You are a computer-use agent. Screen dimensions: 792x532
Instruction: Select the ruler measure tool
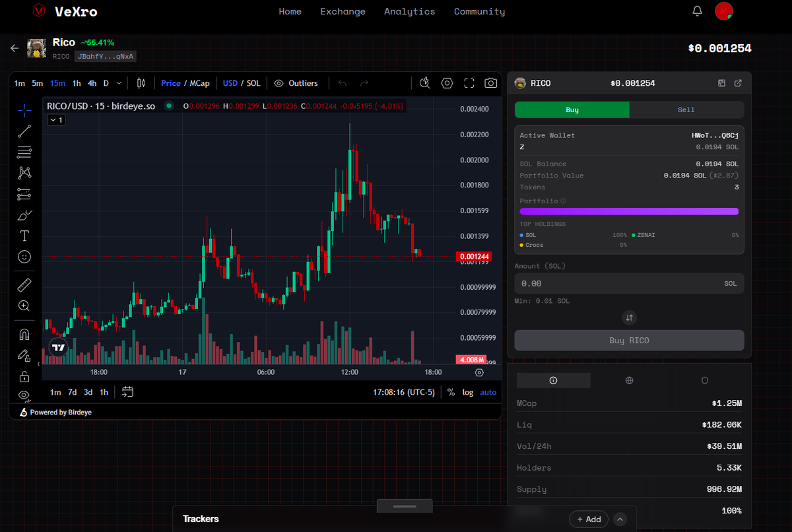pyautogui.click(x=24, y=284)
